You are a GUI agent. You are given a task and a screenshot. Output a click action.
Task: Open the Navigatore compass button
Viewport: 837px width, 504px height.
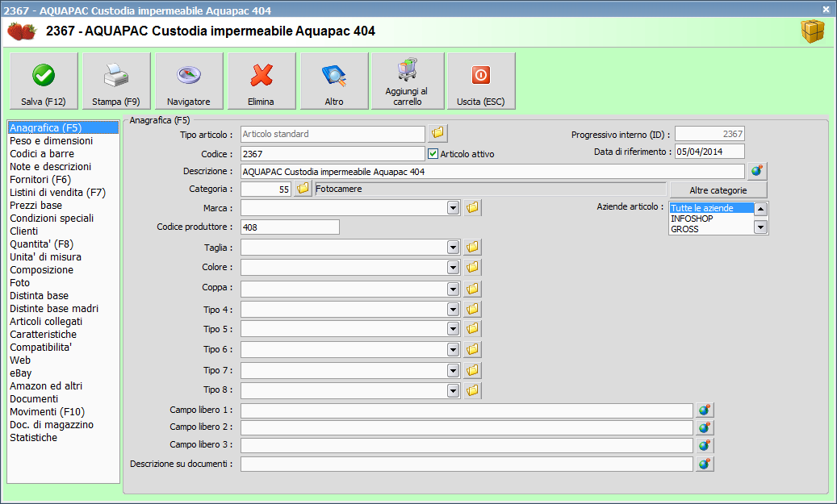click(189, 81)
